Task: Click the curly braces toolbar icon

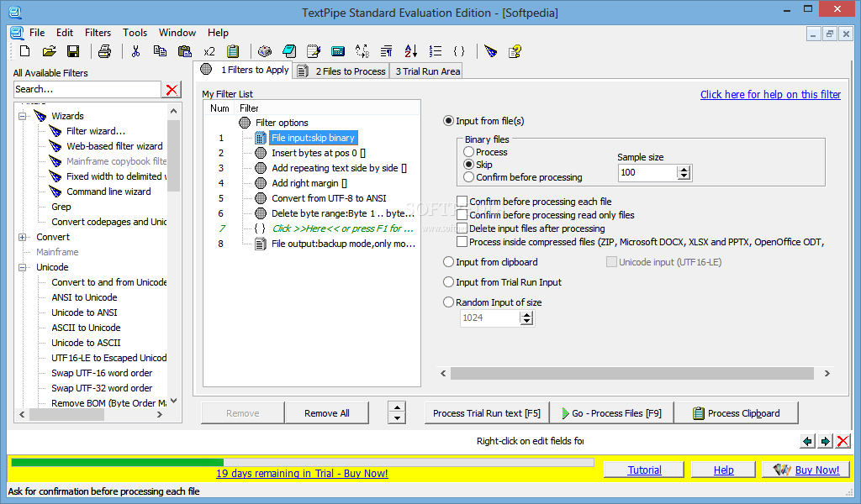Action: (459, 51)
